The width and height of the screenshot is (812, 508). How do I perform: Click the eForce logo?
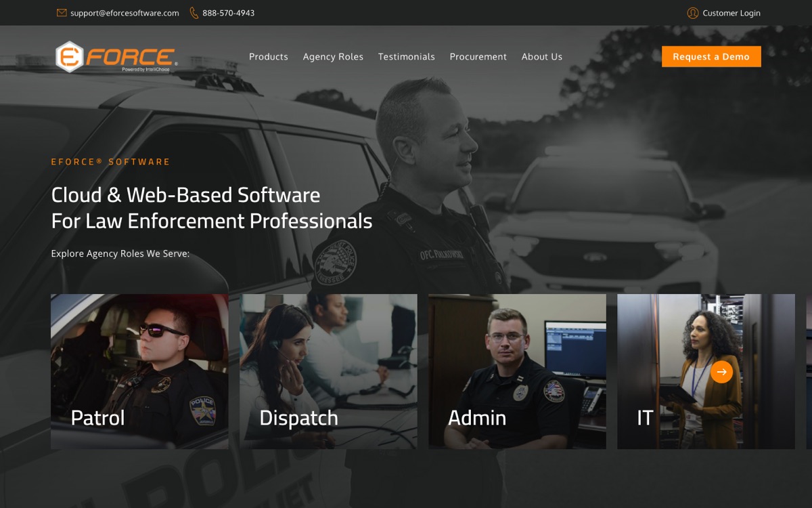(116, 57)
